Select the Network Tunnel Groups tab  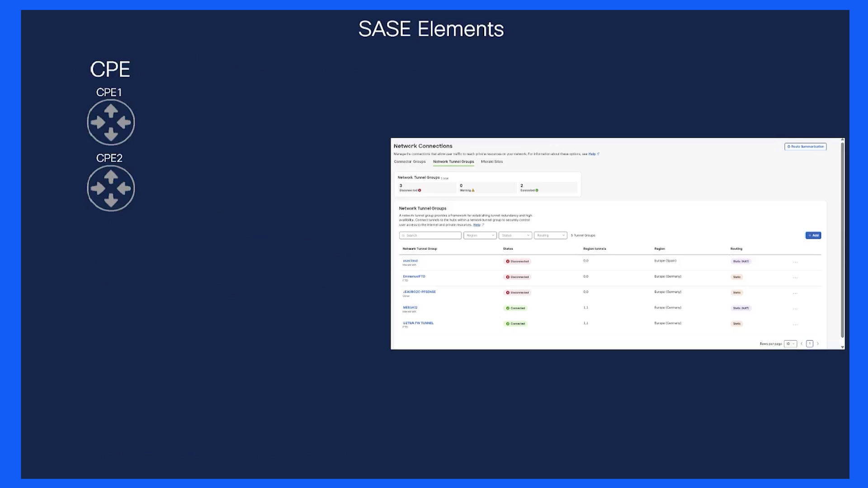[x=453, y=161]
